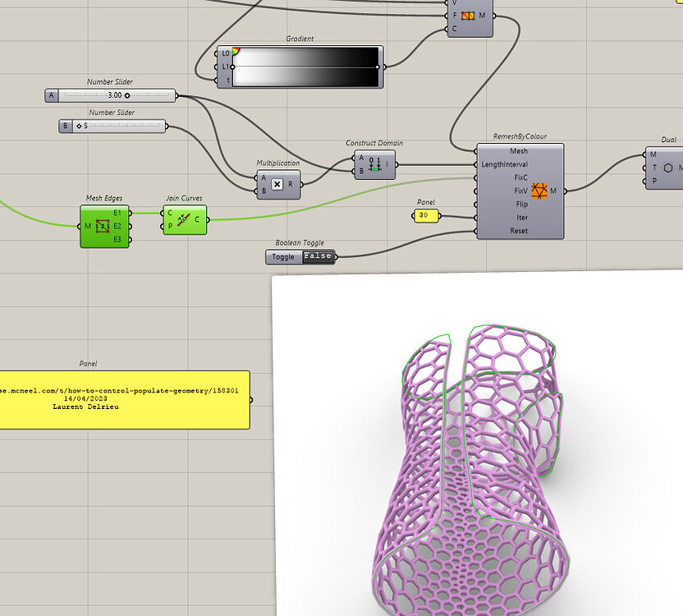Click the A badge on the 3.00 Number Slider

pyautogui.click(x=49, y=94)
